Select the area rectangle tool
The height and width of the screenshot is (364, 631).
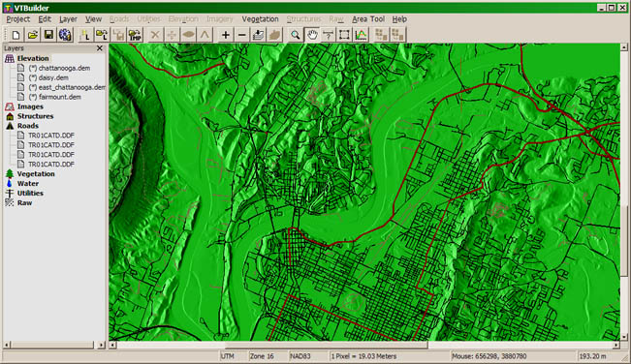pos(344,35)
